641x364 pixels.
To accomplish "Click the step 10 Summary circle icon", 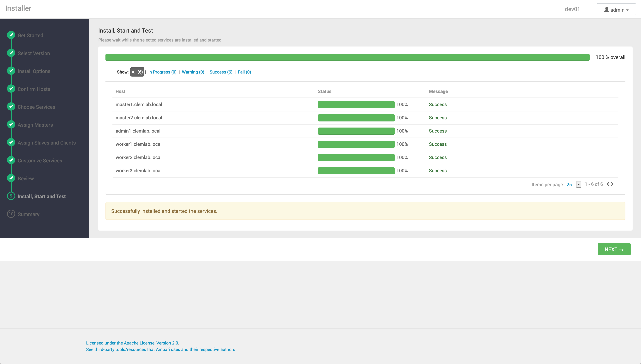I will click(11, 214).
